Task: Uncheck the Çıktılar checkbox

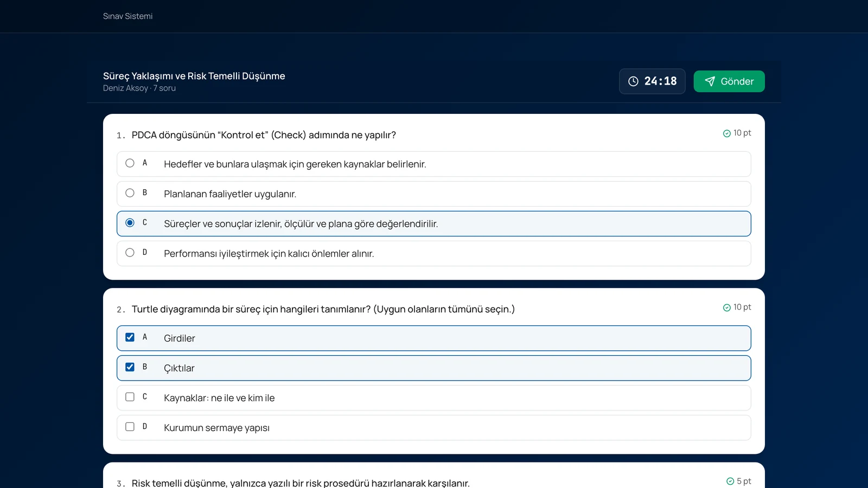Action: click(130, 367)
